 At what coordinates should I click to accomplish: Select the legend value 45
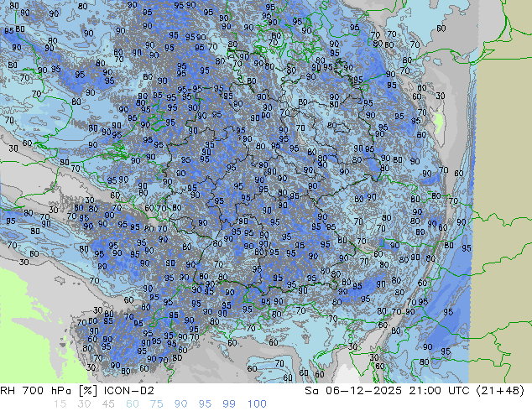click(x=108, y=404)
